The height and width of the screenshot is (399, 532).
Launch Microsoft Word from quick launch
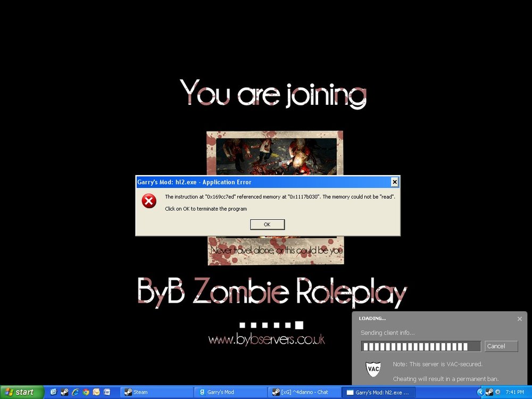[107, 392]
